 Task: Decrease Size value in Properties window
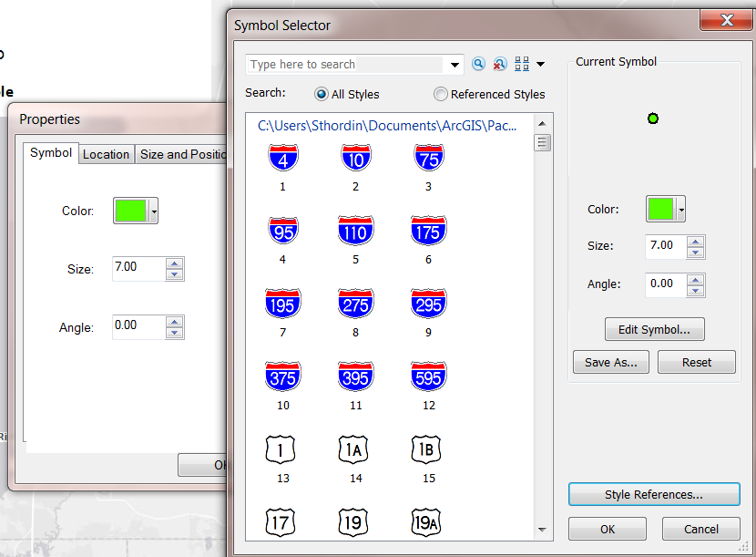(175, 274)
